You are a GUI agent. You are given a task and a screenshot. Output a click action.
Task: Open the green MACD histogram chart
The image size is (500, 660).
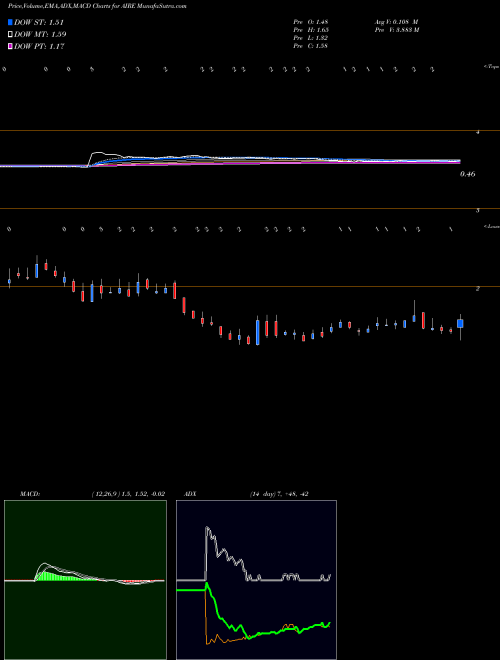[x=85, y=580]
